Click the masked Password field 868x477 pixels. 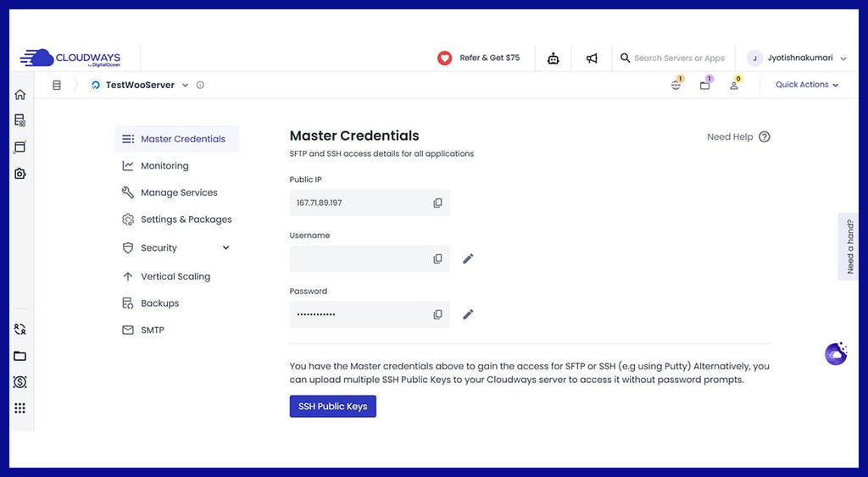tap(370, 315)
